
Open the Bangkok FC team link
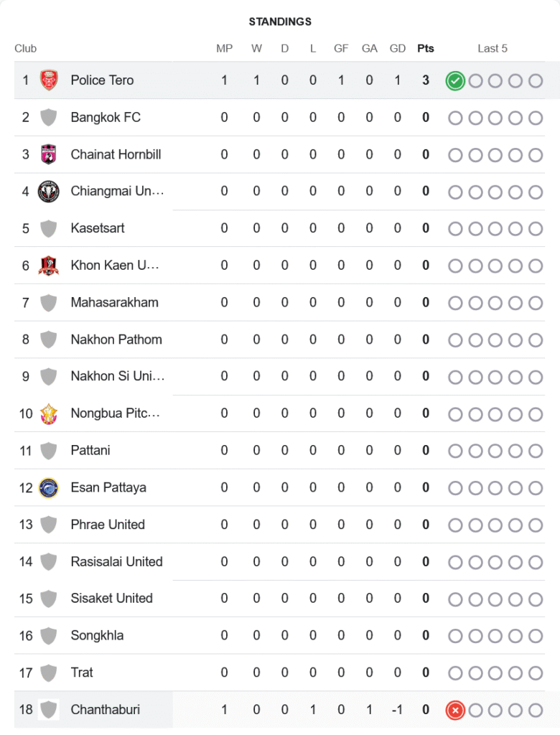point(106,117)
